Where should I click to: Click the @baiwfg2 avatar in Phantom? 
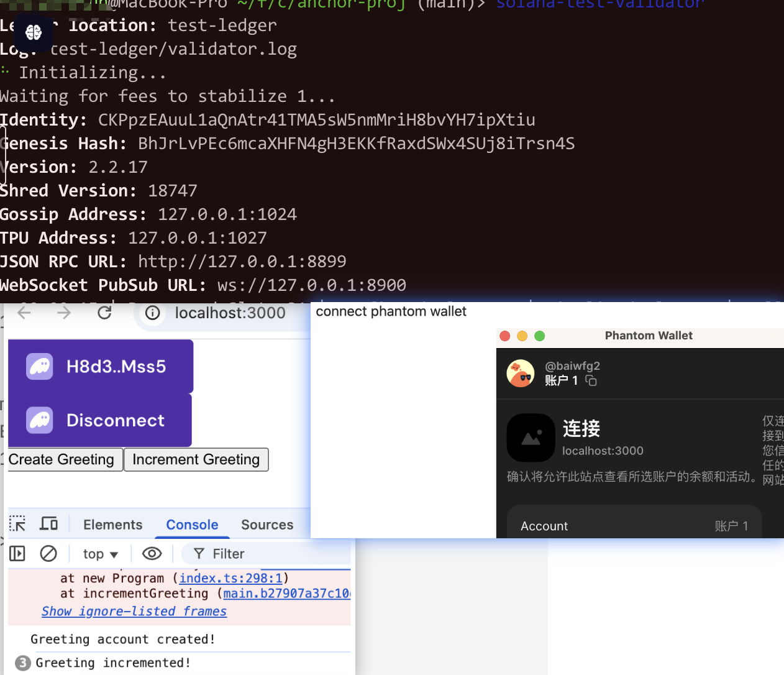(x=521, y=374)
